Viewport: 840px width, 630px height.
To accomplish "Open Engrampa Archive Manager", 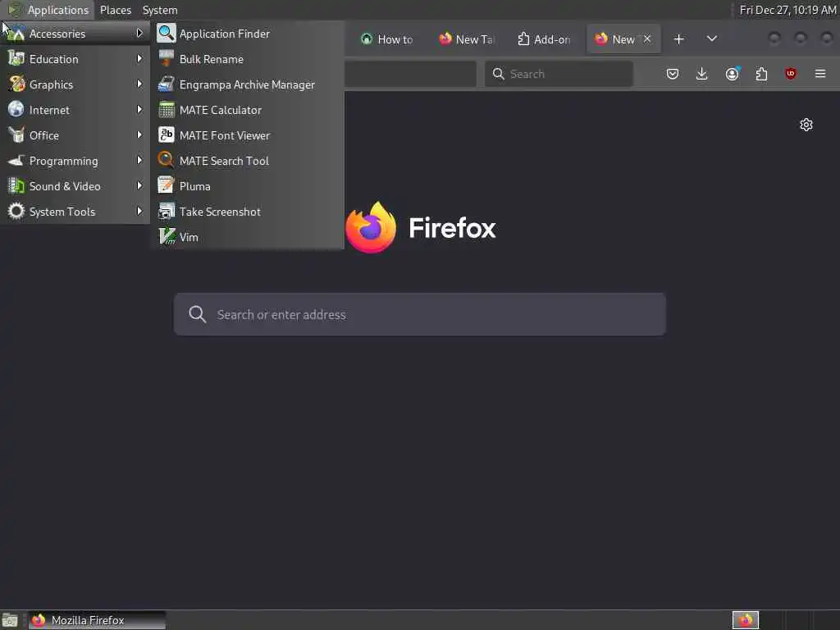I will [247, 84].
